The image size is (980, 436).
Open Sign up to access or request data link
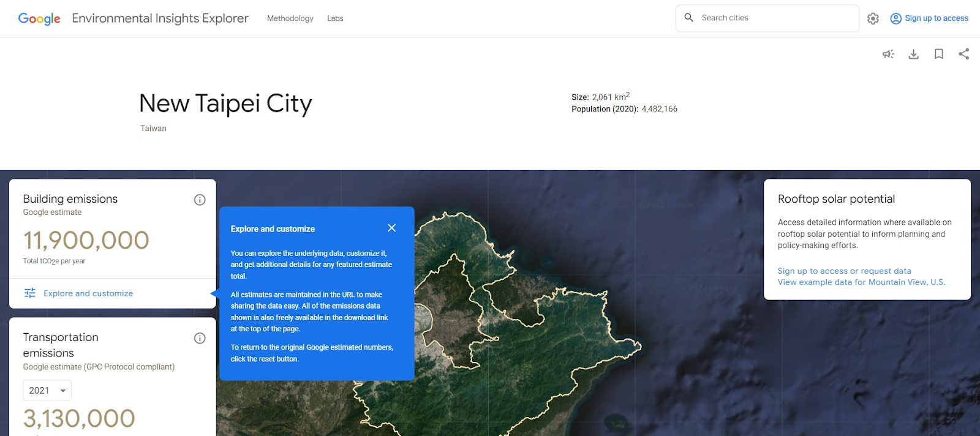(x=844, y=271)
